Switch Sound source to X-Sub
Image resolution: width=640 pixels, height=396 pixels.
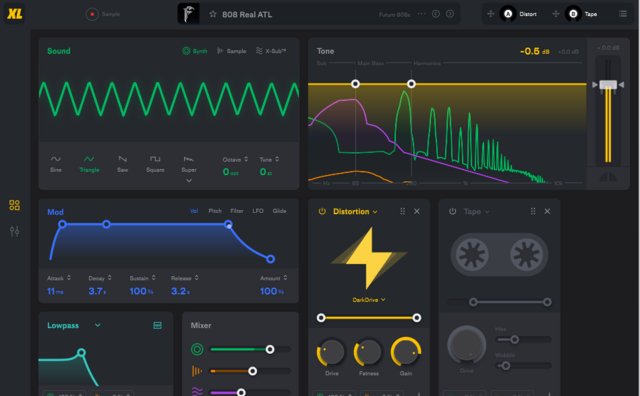click(271, 51)
